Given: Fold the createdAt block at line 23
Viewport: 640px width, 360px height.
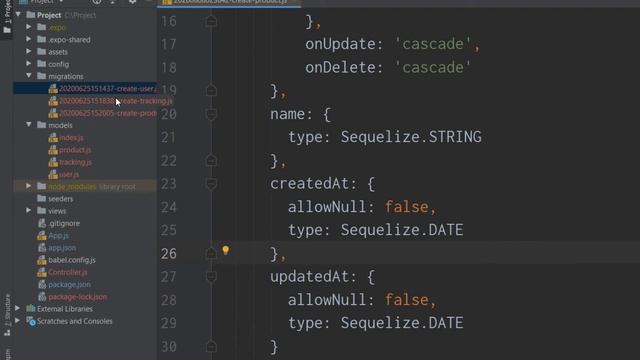Looking at the screenshot, I should pyautogui.click(x=211, y=184).
